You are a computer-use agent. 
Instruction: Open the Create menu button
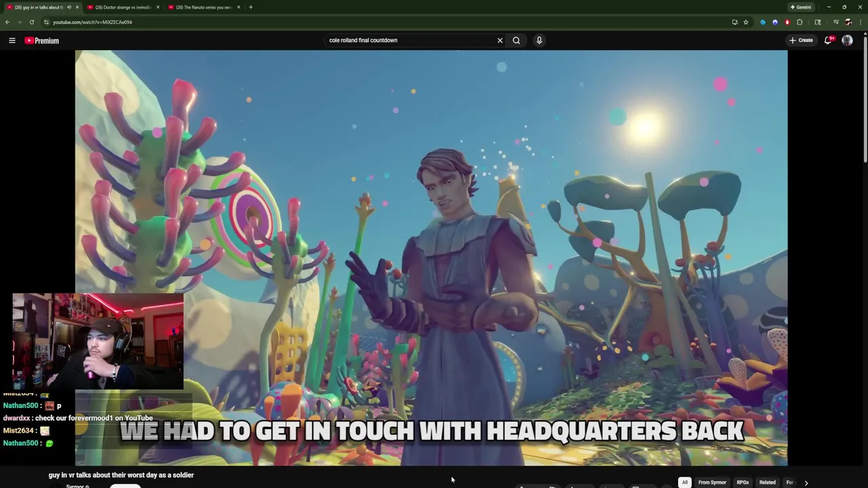coord(801,41)
